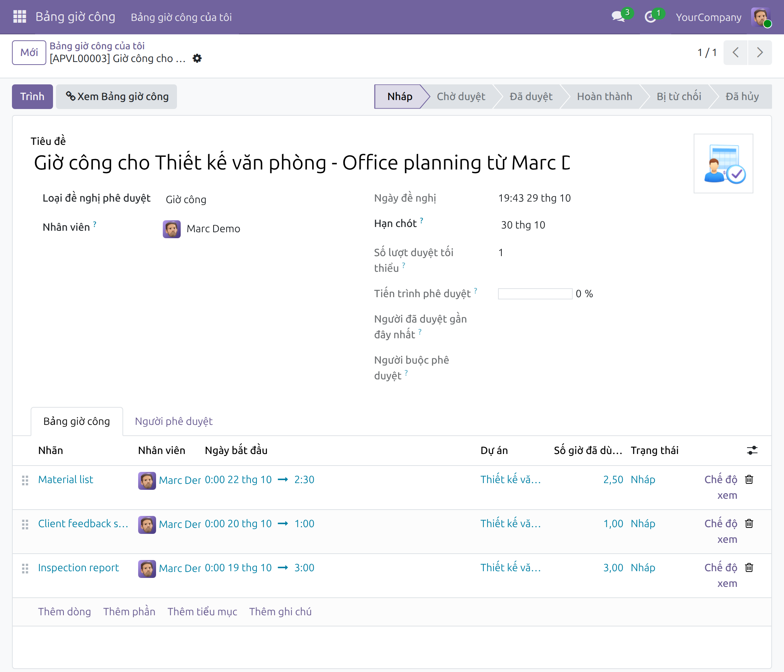Click the Trình submit button
Viewport: 784px width, 672px height.
click(x=32, y=96)
